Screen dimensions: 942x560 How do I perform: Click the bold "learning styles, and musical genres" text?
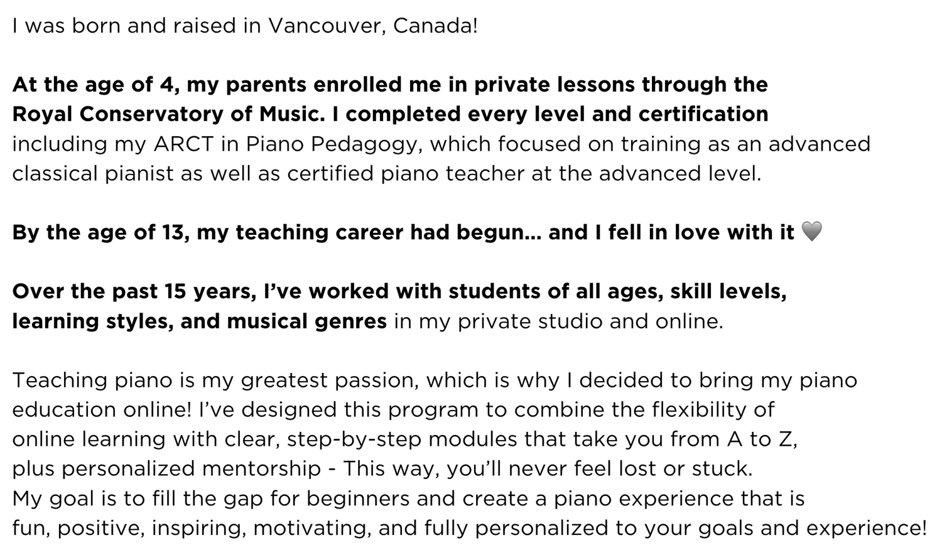[199, 321]
